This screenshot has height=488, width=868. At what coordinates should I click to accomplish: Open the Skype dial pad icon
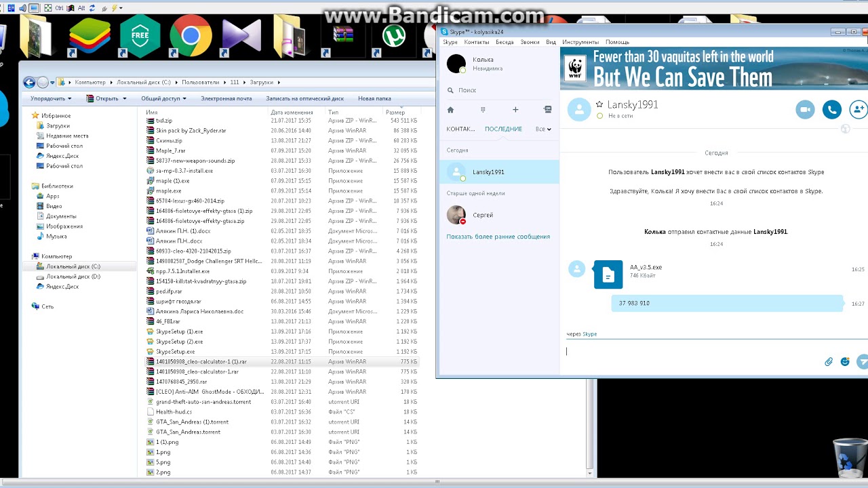pos(483,110)
